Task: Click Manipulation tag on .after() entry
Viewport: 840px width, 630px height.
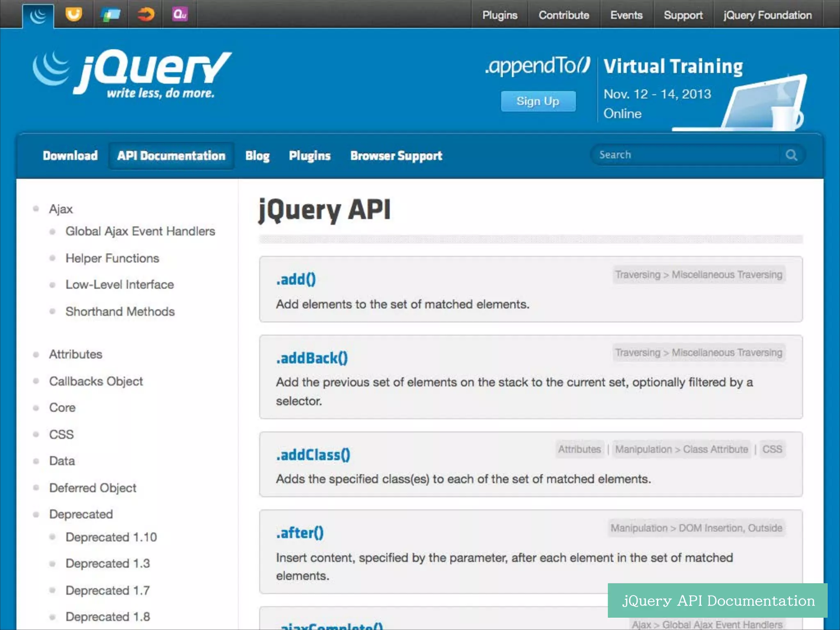Action: pyautogui.click(x=639, y=528)
